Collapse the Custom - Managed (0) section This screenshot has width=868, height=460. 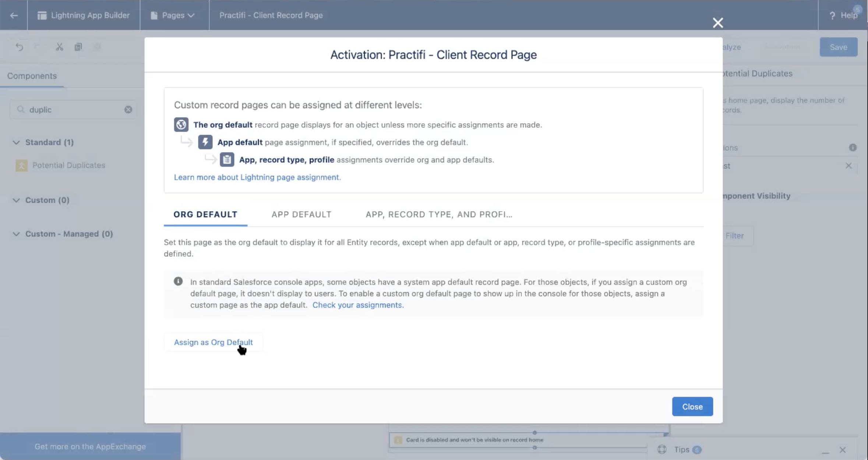pos(16,234)
